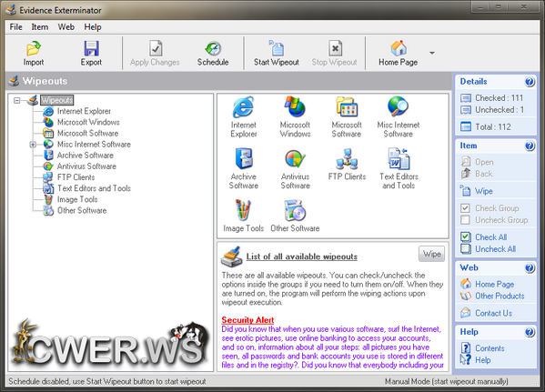The height and width of the screenshot is (392, 545).
Task: Click Check All in Item panel
Action: (483, 237)
